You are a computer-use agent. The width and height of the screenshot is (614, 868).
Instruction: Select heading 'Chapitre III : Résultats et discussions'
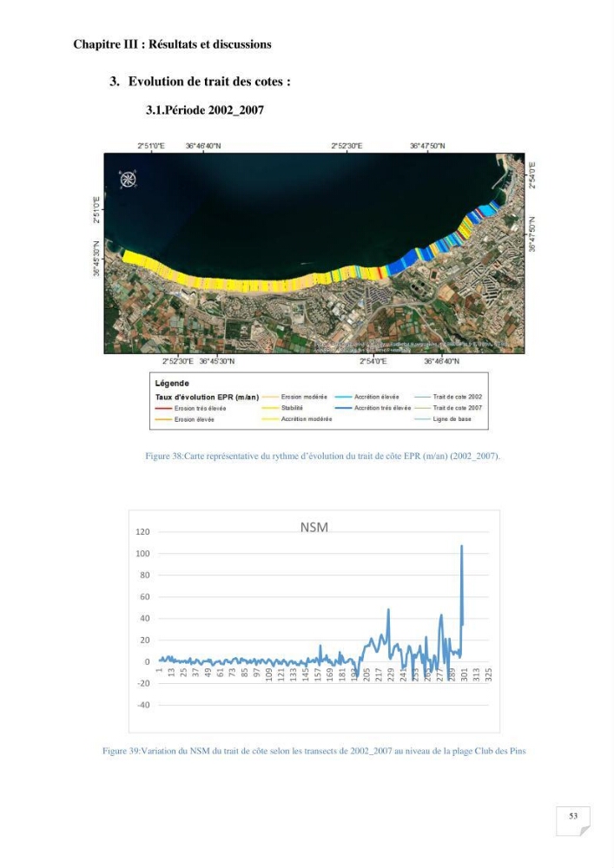[x=172, y=44]
